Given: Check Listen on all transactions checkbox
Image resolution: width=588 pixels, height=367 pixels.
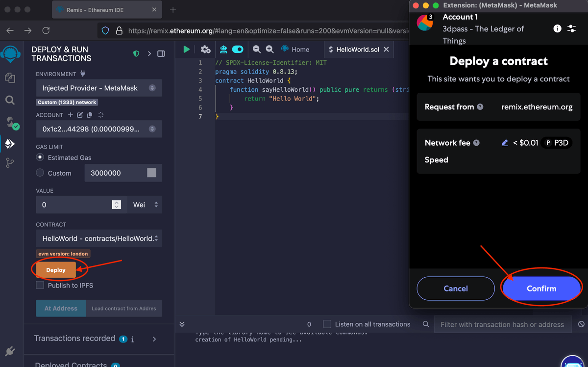Looking at the screenshot, I should [327, 324].
